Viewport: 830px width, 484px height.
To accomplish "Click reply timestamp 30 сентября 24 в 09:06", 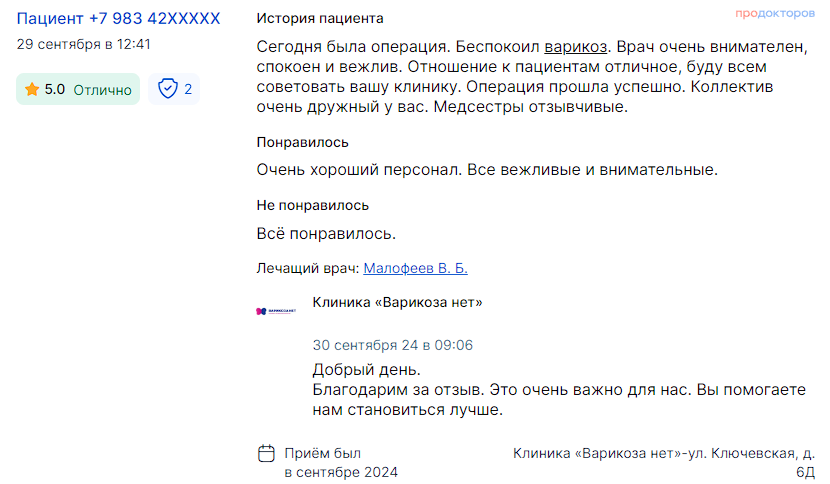I will point(393,345).
